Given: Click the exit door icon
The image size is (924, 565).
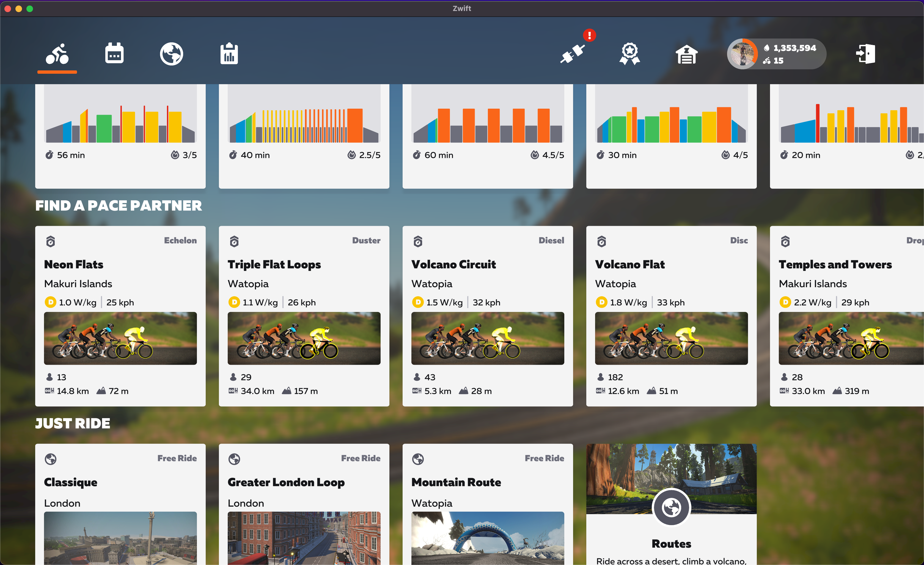Looking at the screenshot, I should 865,54.
